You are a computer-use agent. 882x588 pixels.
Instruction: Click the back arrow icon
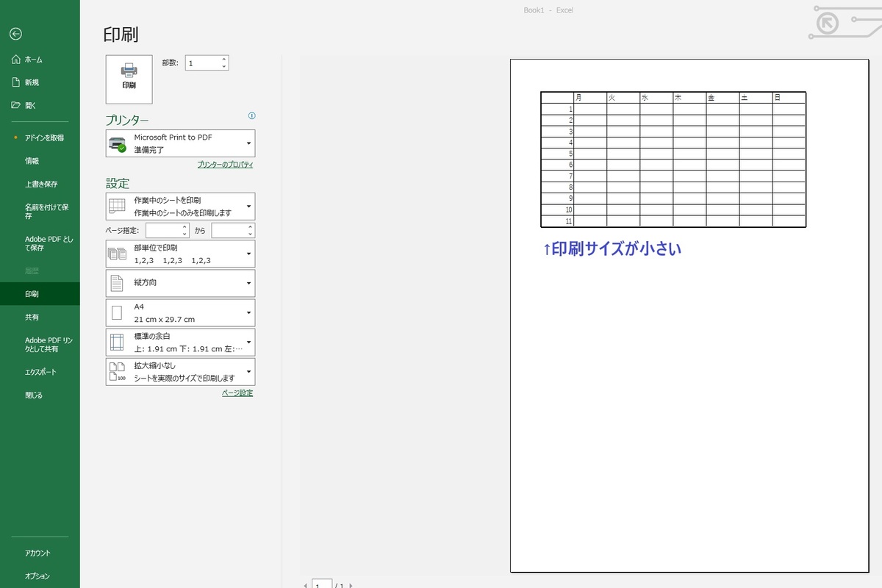[15, 34]
